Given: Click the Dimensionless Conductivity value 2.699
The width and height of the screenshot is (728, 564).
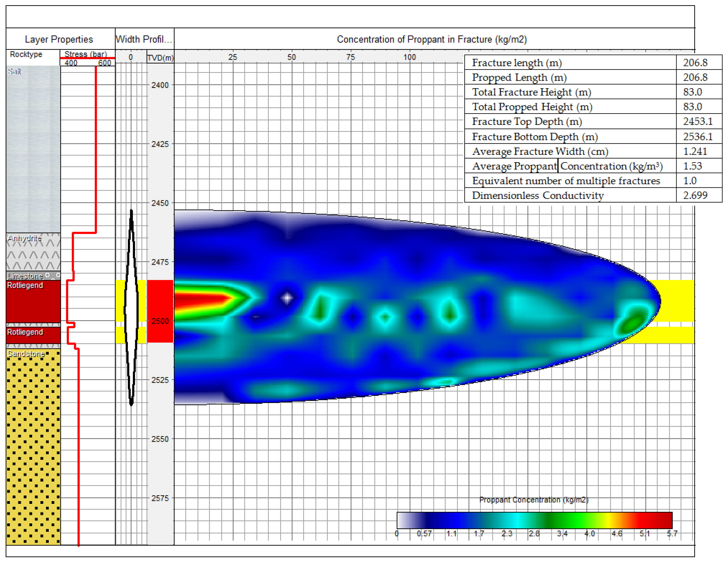Looking at the screenshot, I should click(x=695, y=195).
